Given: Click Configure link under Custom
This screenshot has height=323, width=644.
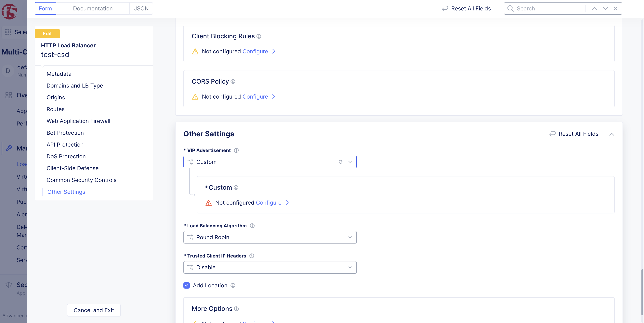Looking at the screenshot, I should [269, 203].
